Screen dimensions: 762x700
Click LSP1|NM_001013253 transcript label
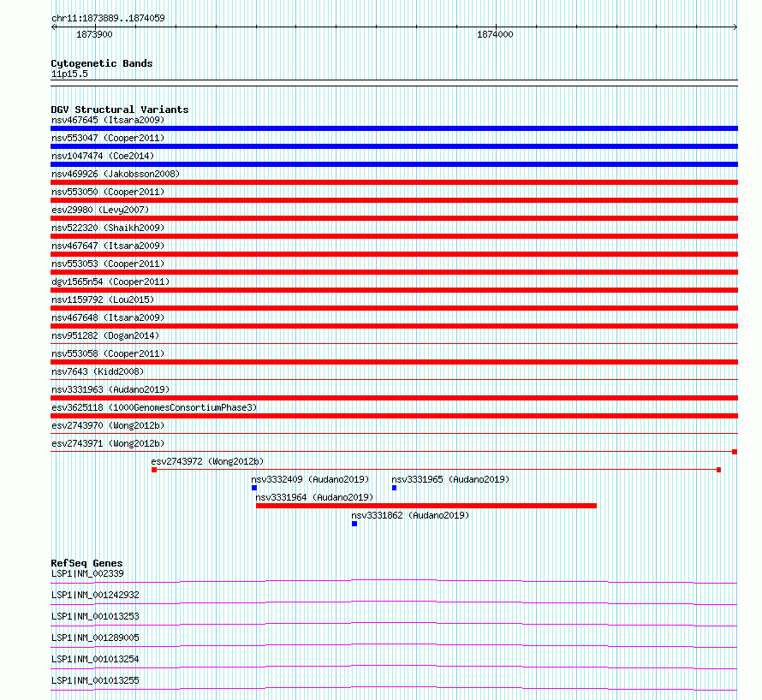click(95, 616)
